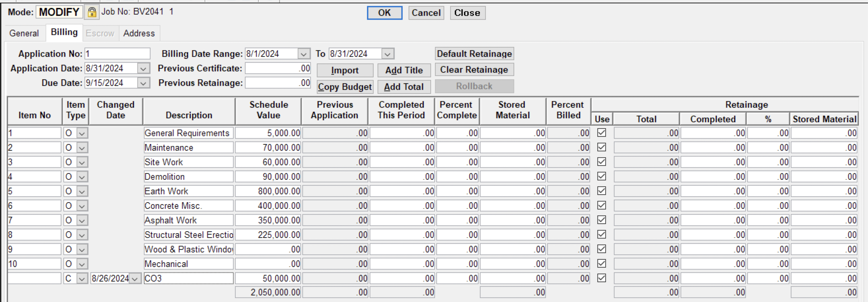
Task: Toggle retainage Use for Demolition row
Action: (x=601, y=176)
